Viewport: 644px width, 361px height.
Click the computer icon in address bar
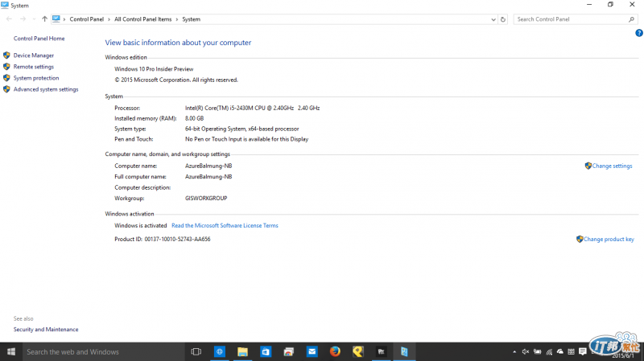[x=56, y=18]
